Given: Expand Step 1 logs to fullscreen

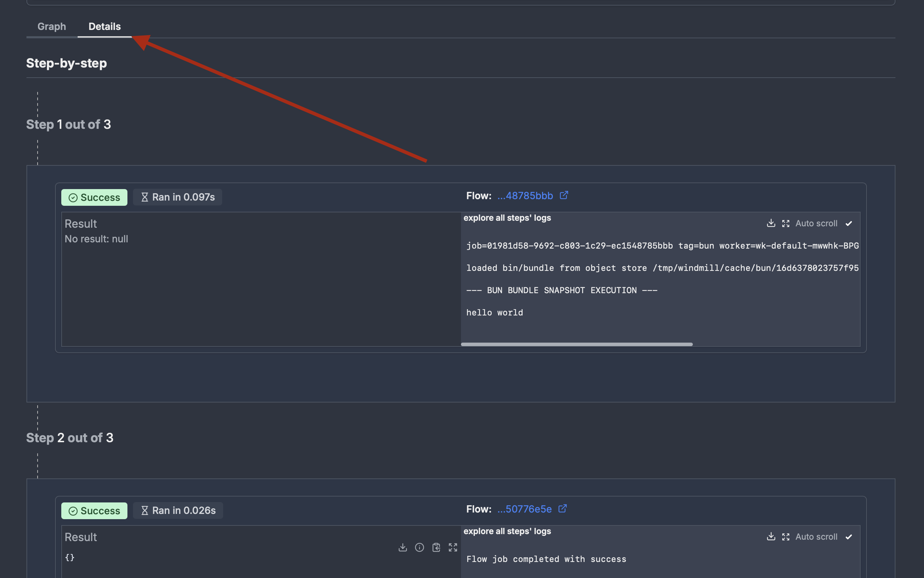Looking at the screenshot, I should click(786, 224).
